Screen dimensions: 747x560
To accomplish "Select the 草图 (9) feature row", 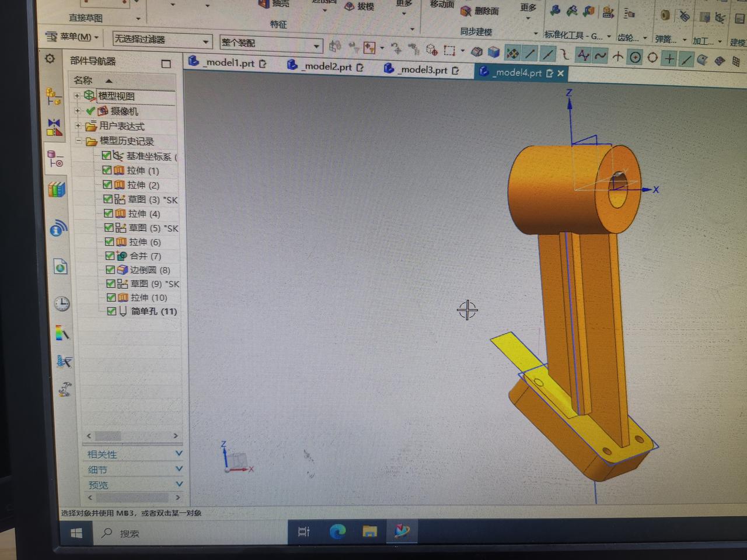I will 142,283.
